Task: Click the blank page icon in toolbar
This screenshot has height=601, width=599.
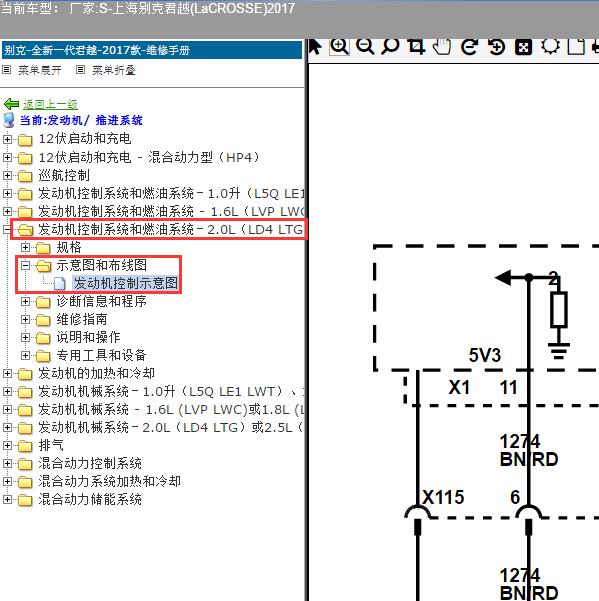Action: point(576,47)
